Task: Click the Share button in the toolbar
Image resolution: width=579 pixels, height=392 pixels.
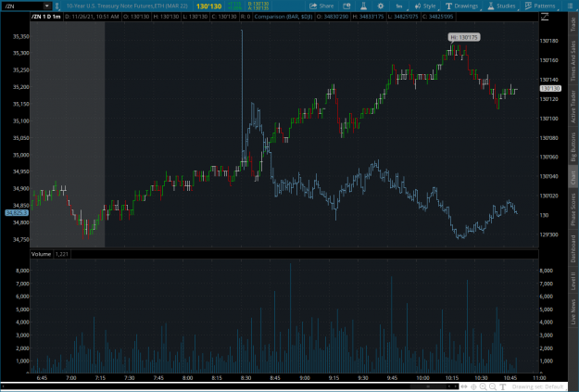Action: tap(321, 6)
